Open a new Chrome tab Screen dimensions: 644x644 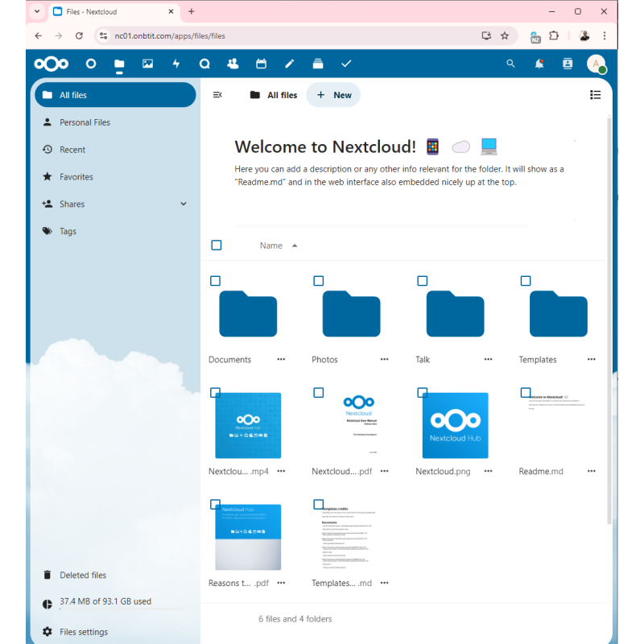[x=192, y=11]
